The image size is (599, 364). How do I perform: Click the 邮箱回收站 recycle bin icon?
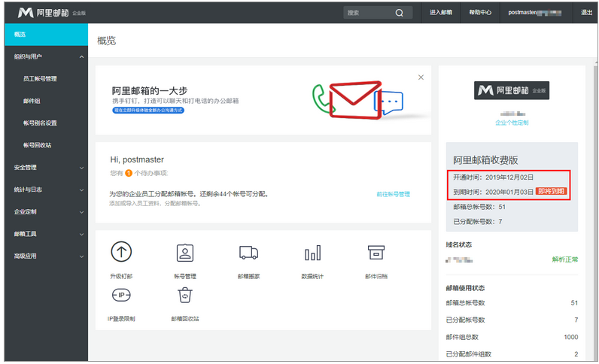pyautogui.click(x=185, y=296)
